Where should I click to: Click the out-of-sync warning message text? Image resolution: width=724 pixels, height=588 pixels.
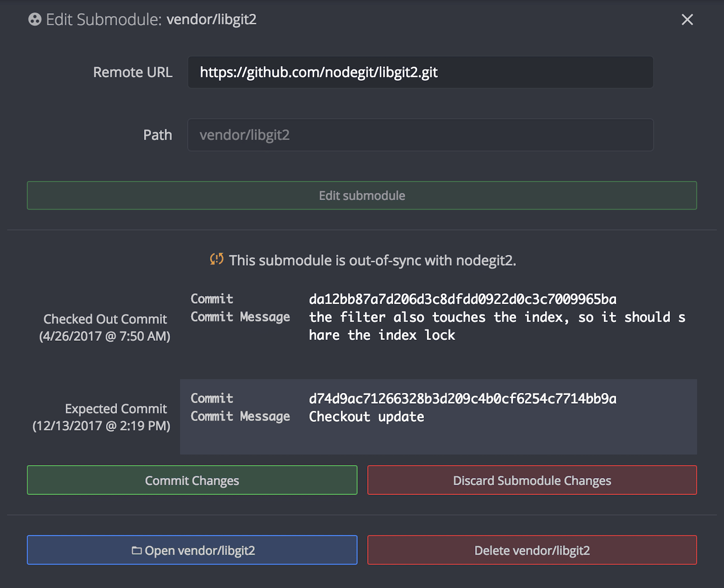[x=373, y=260]
